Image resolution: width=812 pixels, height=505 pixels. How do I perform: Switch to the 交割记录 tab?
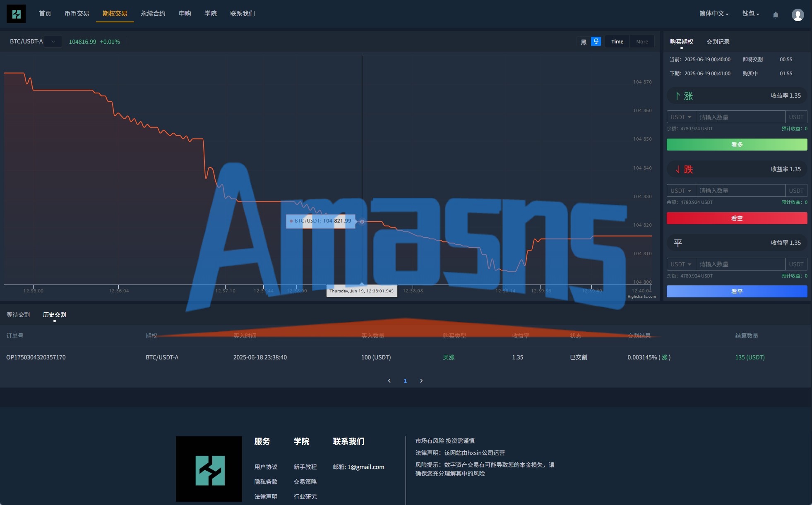[718, 42]
